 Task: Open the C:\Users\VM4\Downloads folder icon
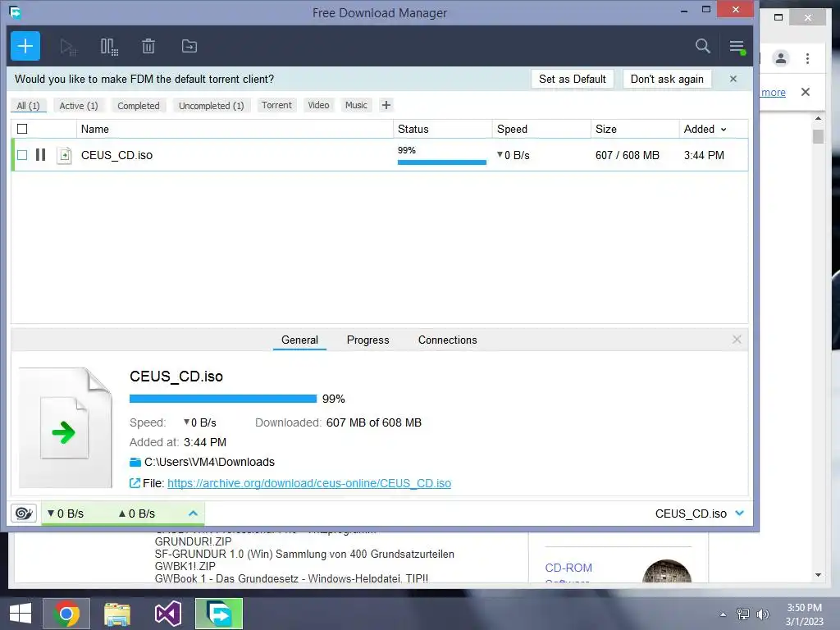point(135,462)
